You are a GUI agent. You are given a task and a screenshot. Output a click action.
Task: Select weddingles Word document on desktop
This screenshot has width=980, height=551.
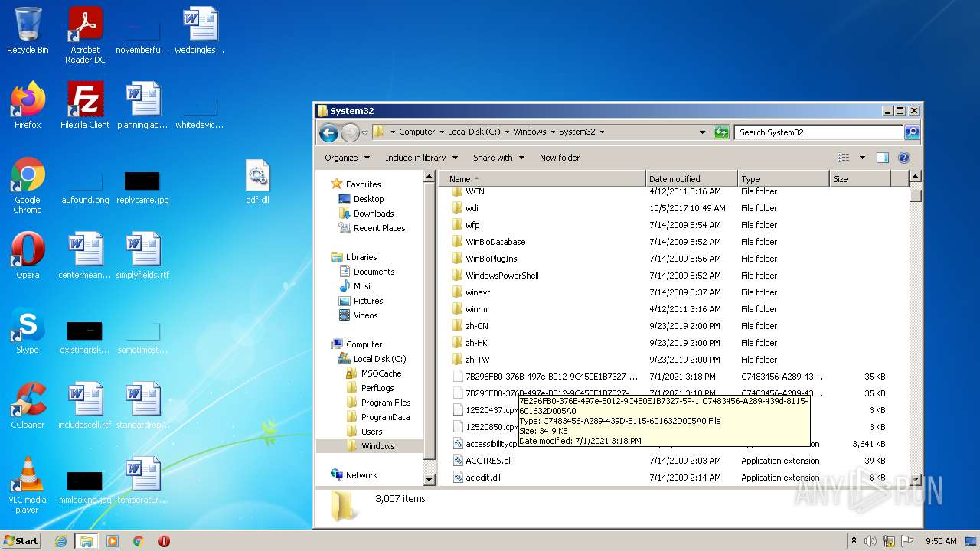pos(200,31)
